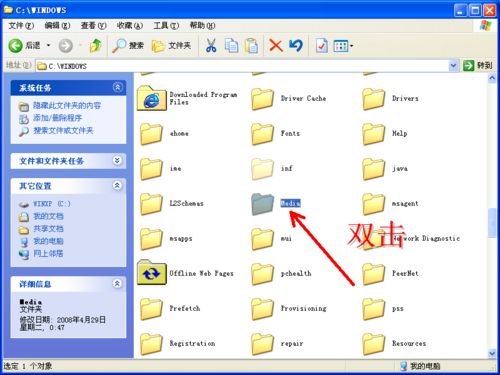Toggle the Folders (文件夹) pane button

click(171, 46)
